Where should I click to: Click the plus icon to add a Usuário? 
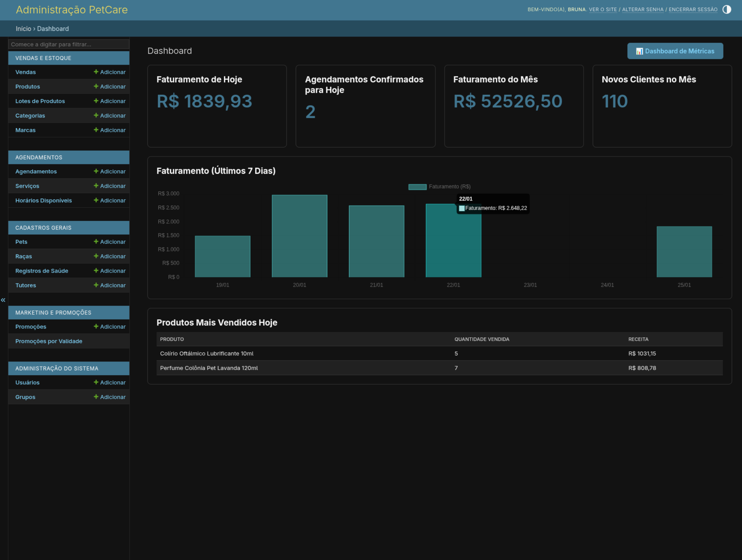coord(96,382)
